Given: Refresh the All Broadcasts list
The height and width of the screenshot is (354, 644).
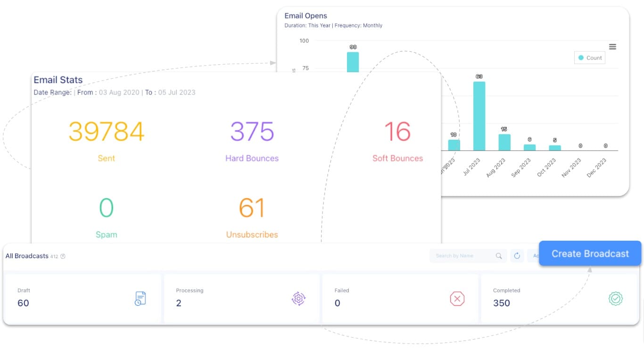Looking at the screenshot, I should [517, 255].
